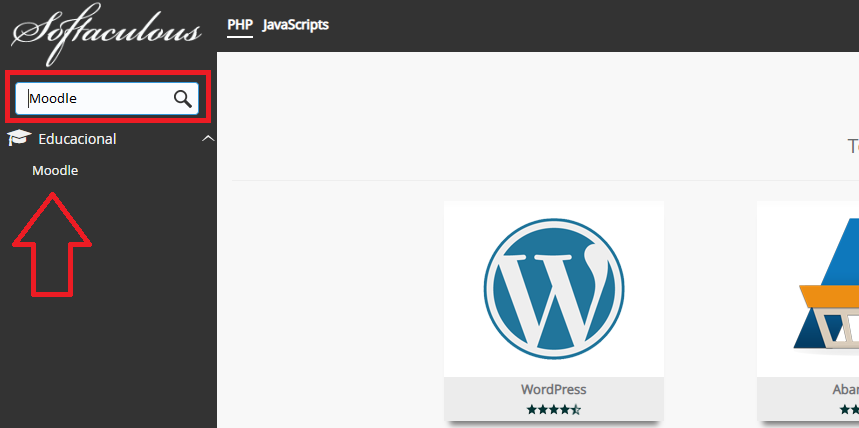Click the WordPress script name
This screenshot has width=859, height=428.
(x=553, y=390)
